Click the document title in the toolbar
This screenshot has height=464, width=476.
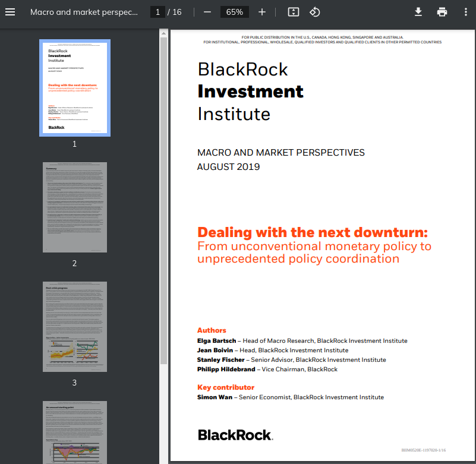coord(84,12)
